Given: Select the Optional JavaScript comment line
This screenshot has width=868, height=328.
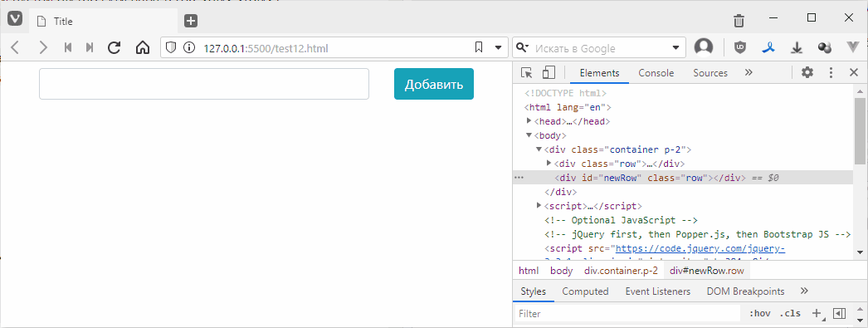Looking at the screenshot, I should [621, 220].
